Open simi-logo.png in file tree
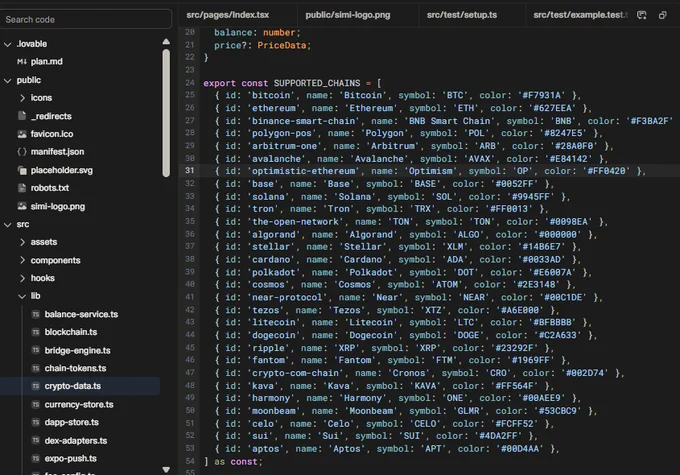680x475 pixels. (58, 206)
